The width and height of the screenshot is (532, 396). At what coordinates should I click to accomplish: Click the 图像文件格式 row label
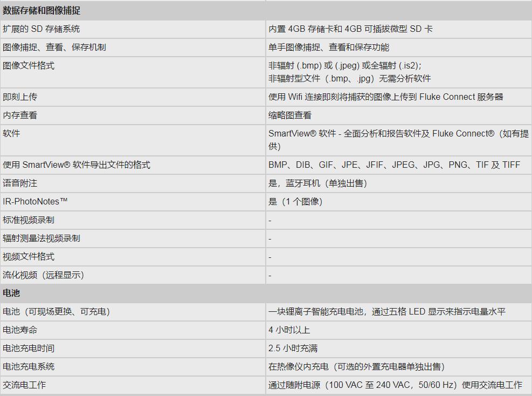coord(29,66)
